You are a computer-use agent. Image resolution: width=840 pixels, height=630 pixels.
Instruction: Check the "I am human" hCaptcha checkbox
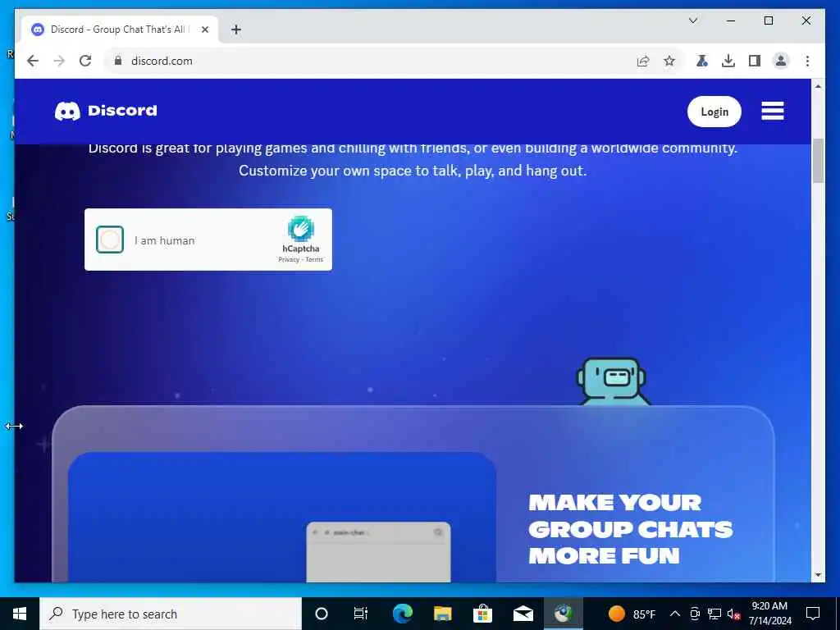pyautogui.click(x=110, y=240)
